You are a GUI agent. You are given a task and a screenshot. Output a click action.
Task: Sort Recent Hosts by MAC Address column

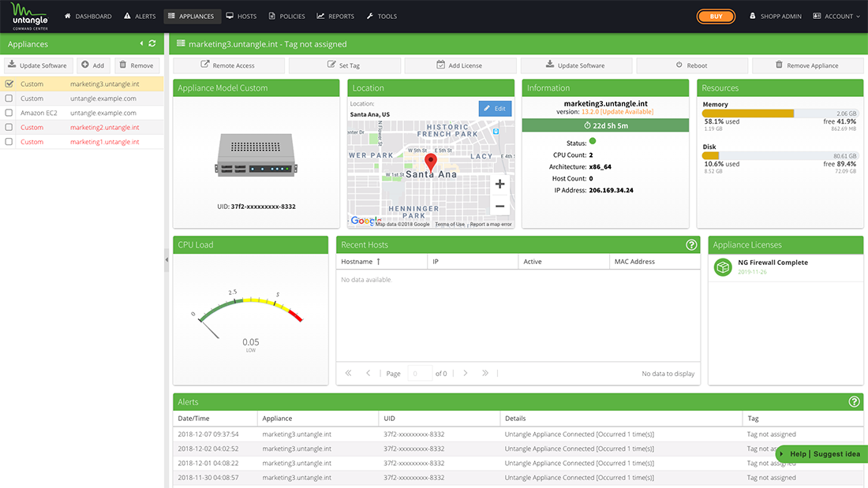pyautogui.click(x=654, y=261)
